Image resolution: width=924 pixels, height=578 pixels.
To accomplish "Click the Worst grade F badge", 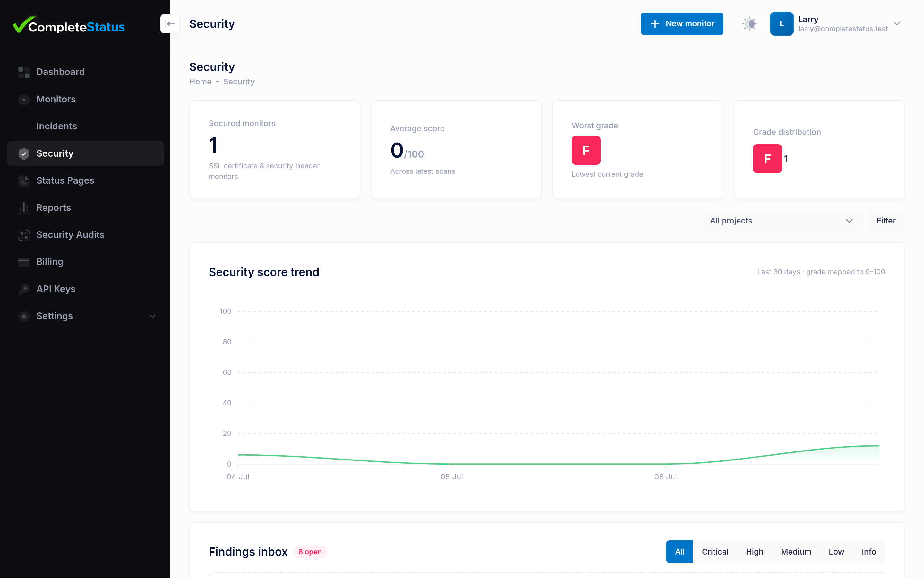I will coord(586,150).
